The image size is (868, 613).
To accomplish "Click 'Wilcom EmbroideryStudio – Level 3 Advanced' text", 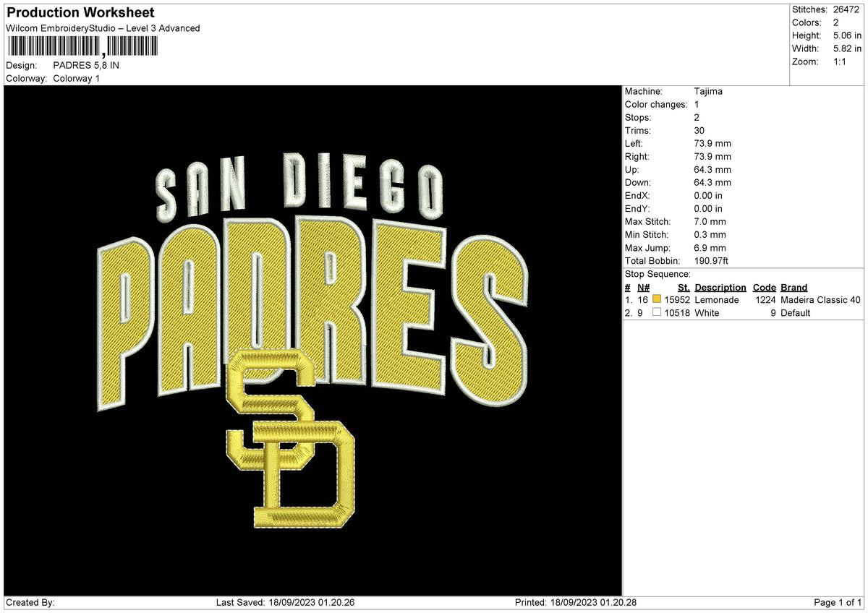I will tap(103, 28).
